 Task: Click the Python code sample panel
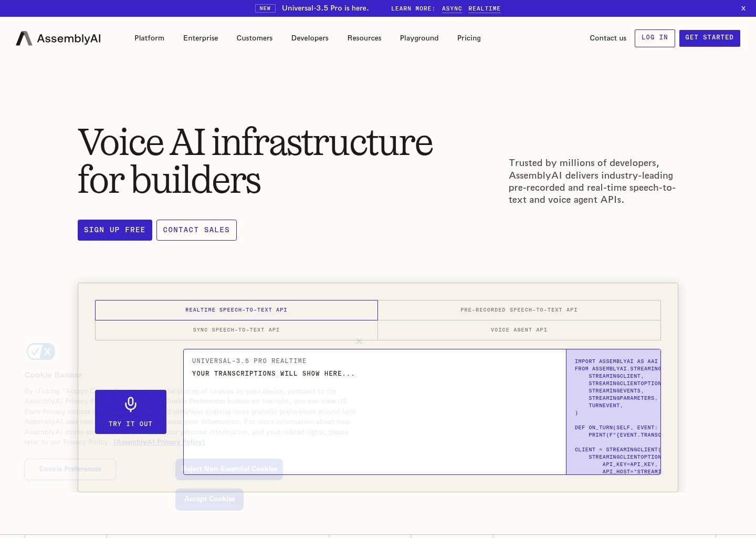pos(613,412)
